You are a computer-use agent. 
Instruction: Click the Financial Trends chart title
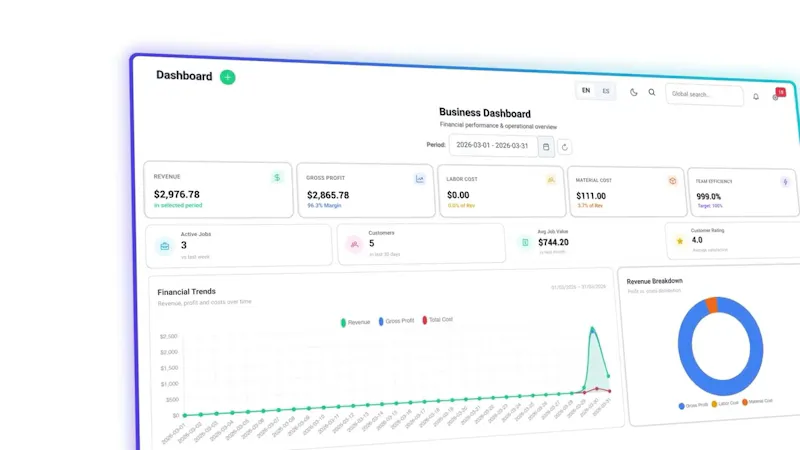[x=186, y=292]
